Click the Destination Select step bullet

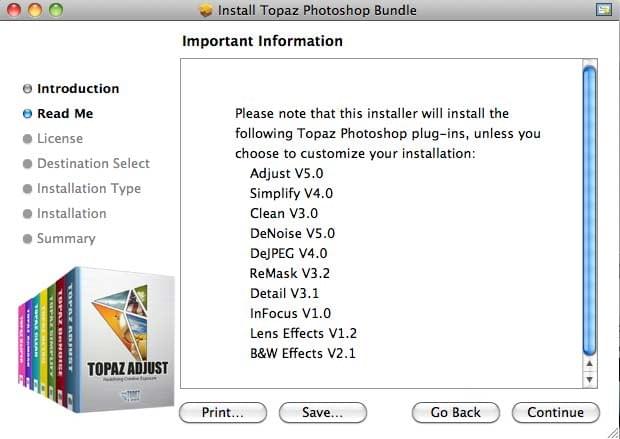coord(27,164)
